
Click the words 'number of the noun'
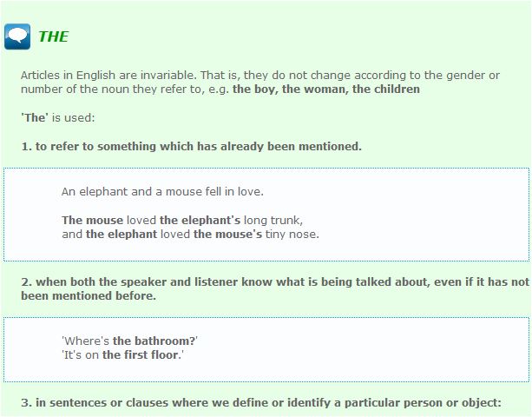(73, 89)
